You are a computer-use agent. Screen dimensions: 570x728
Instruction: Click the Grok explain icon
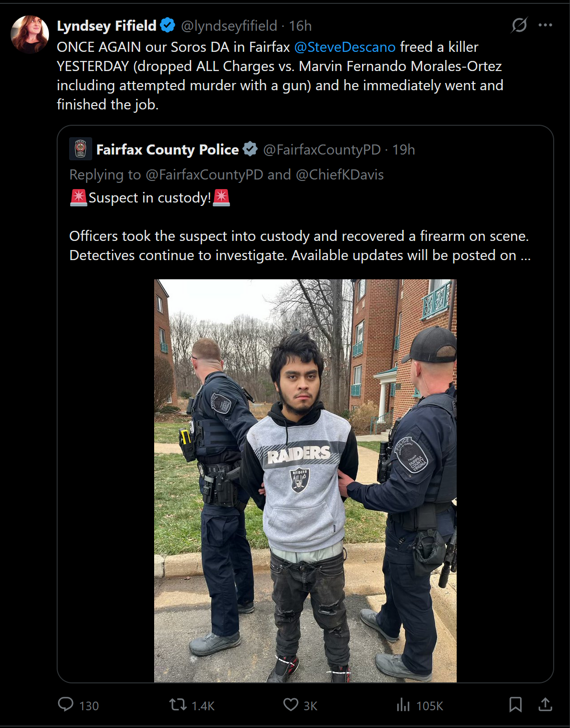pos(519,25)
